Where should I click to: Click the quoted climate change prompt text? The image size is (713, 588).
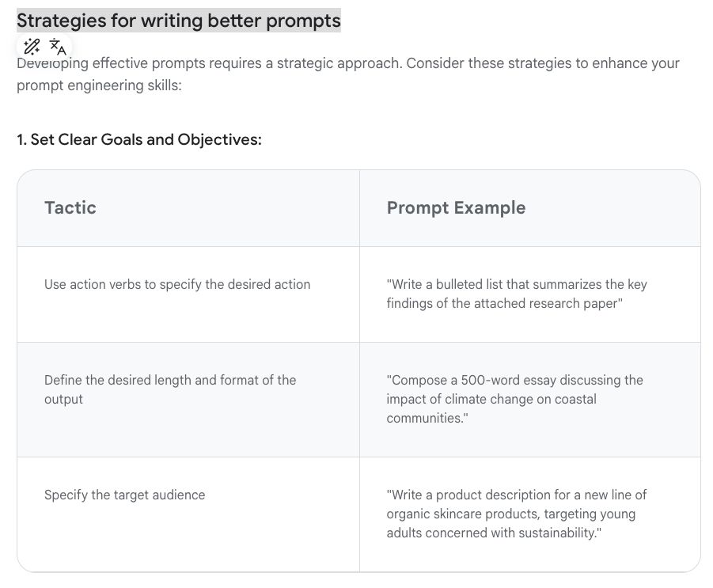pyautogui.click(x=514, y=399)
